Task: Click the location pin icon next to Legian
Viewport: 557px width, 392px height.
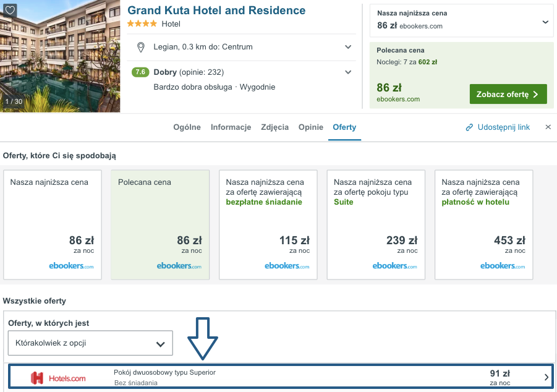Action: 141,47
